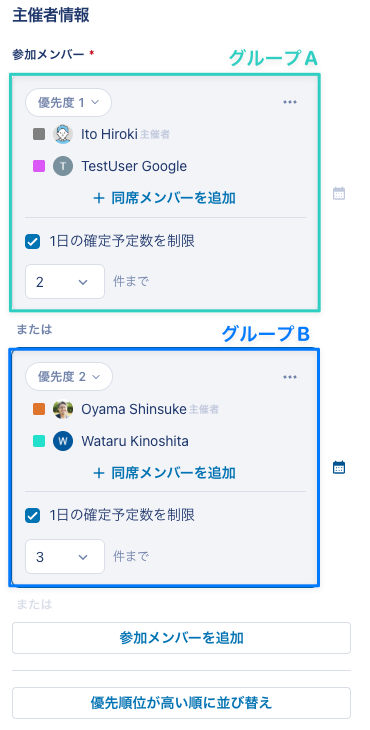The height and width of the screenshot is (730, 370).
Task: Click 参加メンバーを追加 button
Action: (182, 638)
